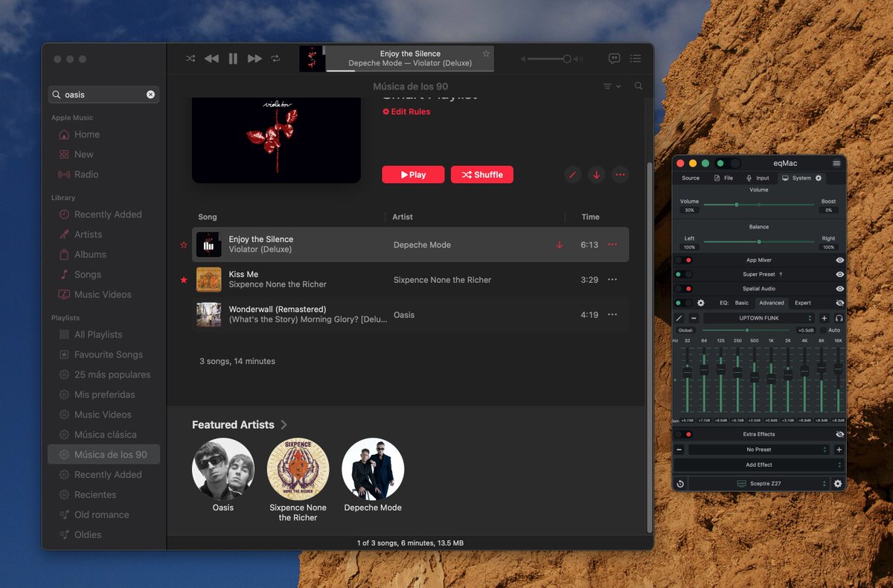Switch to the Basic EQ tab

[x=742, y=303]
